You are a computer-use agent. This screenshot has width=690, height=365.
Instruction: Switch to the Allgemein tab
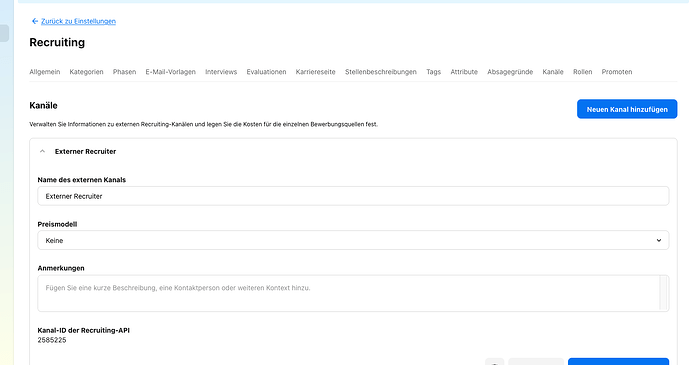click(44, 72)
